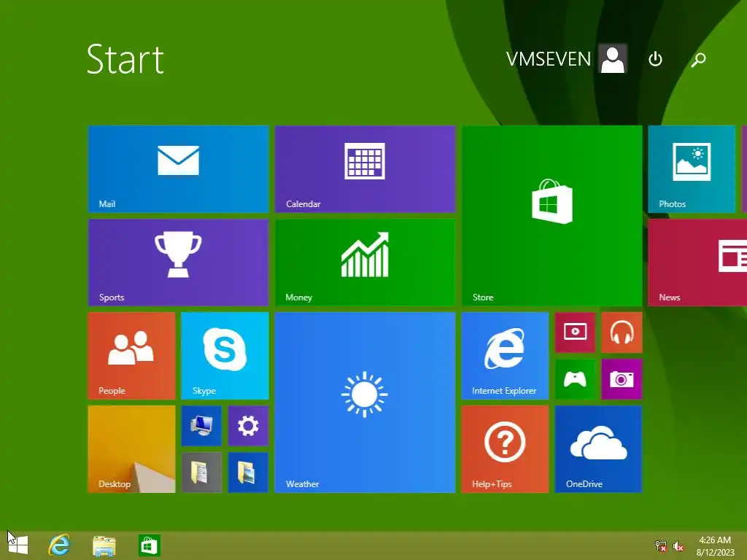Open the Video small tile
Screen dimensions: 747x560
(x=576, y=332)
